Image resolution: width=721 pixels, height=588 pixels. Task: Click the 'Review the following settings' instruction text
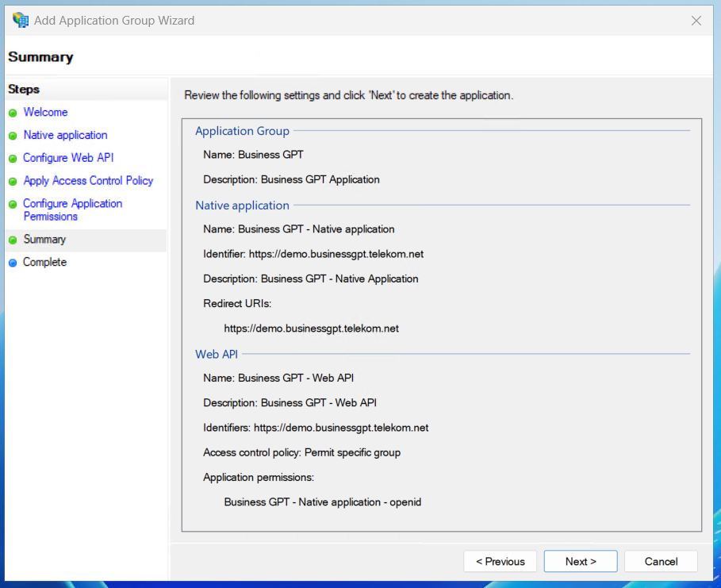[x=348, y=95]
